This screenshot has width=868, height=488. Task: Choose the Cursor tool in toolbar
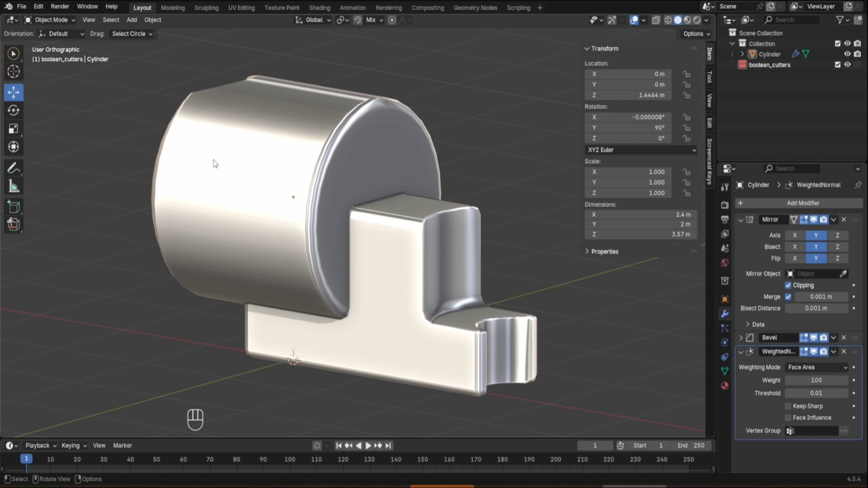[x=14, y=71]
